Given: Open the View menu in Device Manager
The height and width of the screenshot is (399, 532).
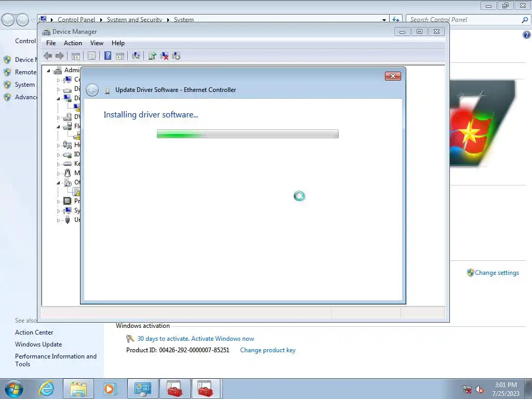Looking at the screenshot, I should pos(97,43).
